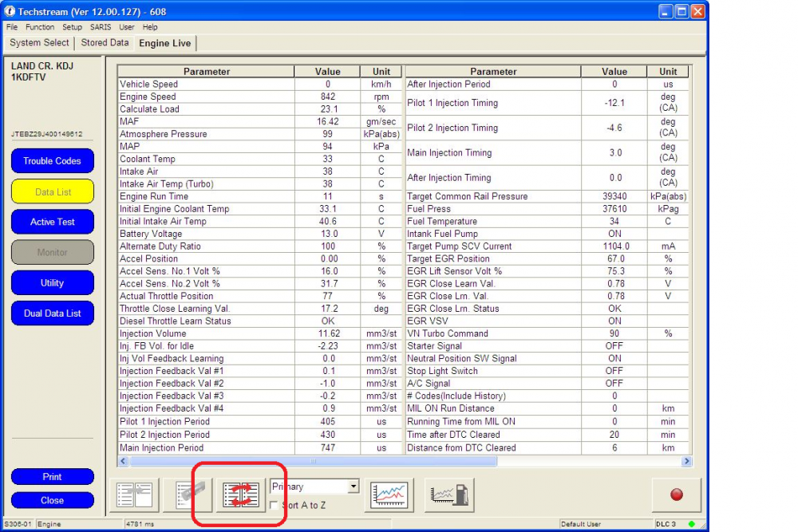Image resolution: width=798 pixels, height=532 pixels.
Task: Select the Starter Signal row
Action: pos(547,346)
